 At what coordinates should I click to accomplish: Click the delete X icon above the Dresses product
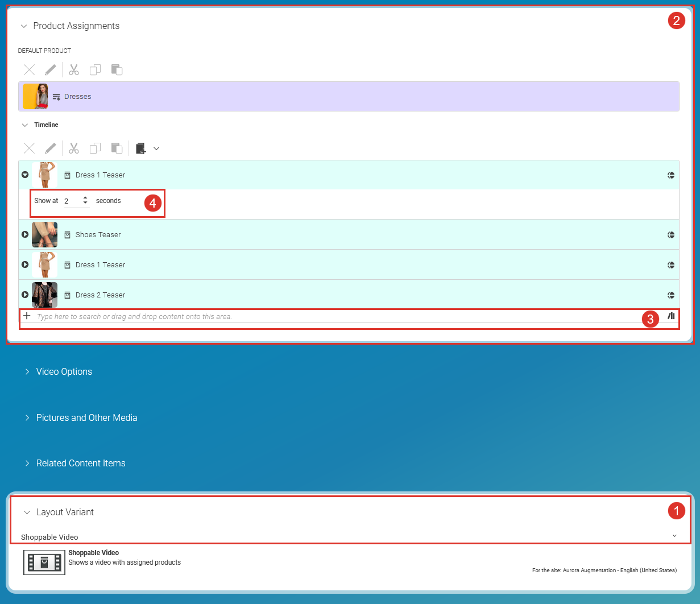point(29,69)
